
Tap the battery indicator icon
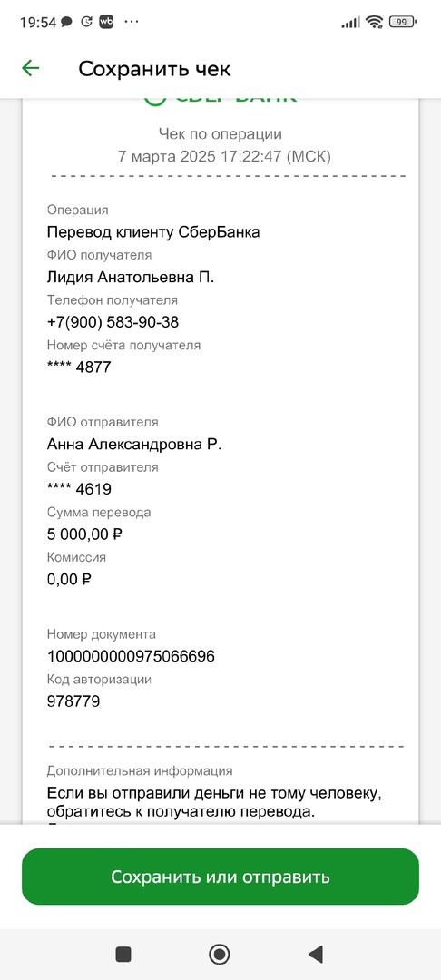point(403,22)
